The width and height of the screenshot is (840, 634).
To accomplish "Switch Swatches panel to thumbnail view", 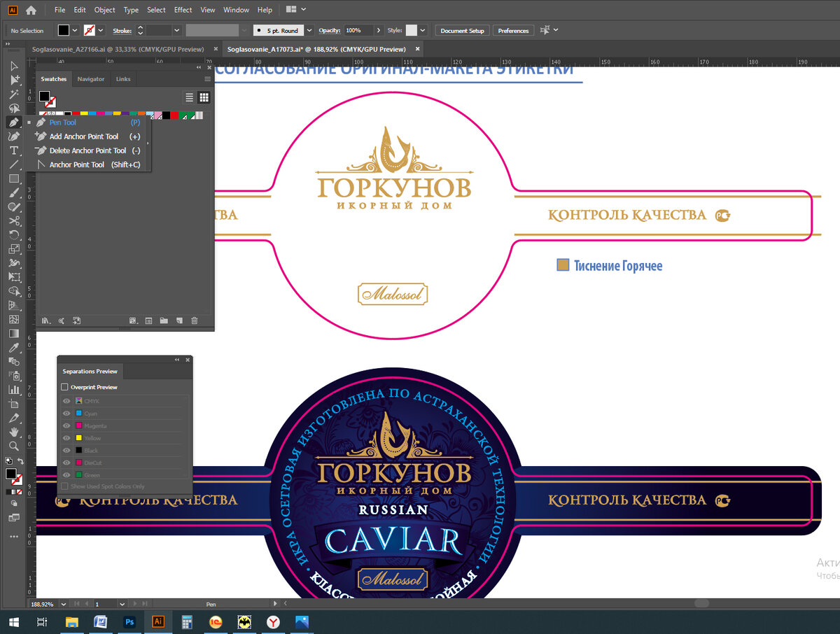I will coord(204,97).
